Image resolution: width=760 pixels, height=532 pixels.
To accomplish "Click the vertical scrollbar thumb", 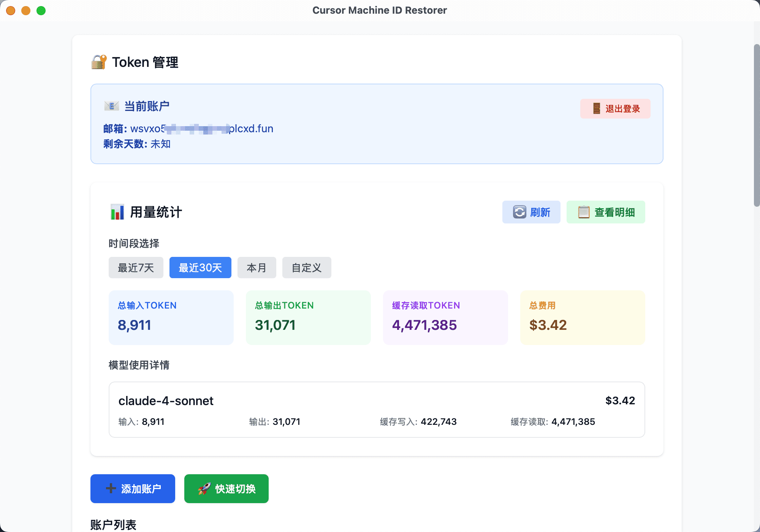I will click(x=756, y=125).
